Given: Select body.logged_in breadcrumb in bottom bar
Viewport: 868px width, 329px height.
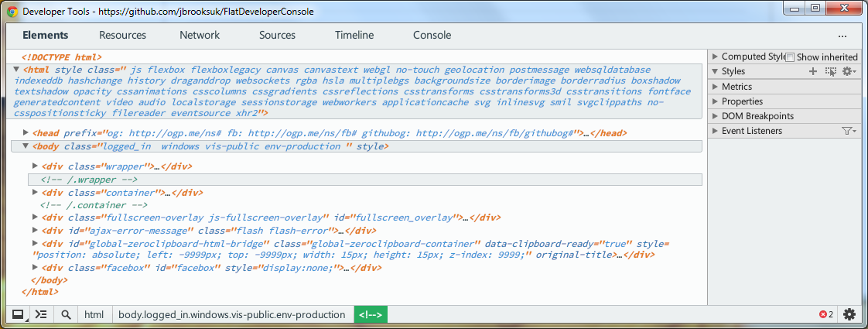Looking at the screenshot, I should (231, 314).
